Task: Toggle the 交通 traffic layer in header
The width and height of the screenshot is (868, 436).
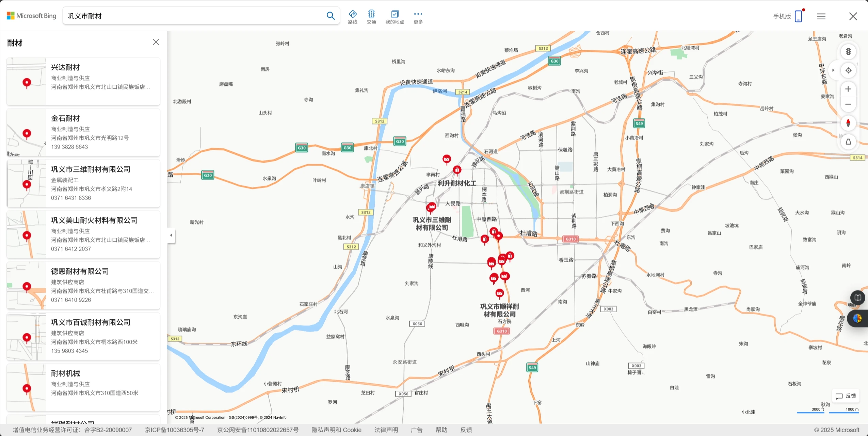Action: click(x=371, y=17)
